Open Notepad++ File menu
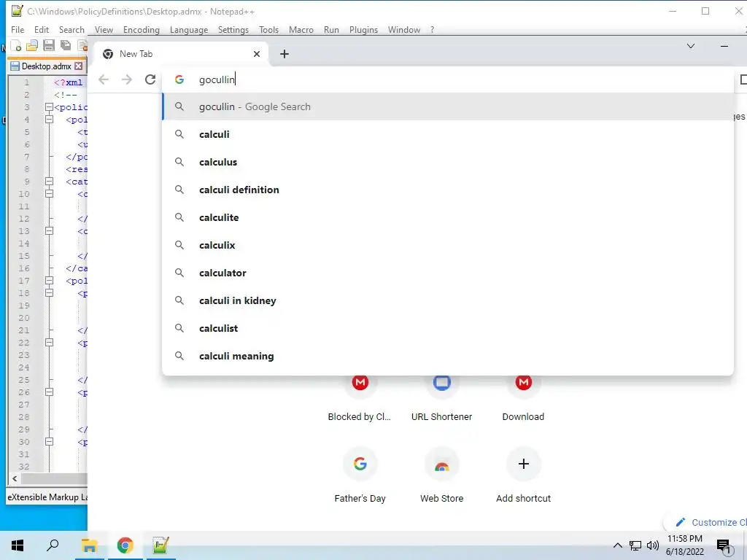Viewport: 747px width, 560px height. tap(18, 29)
